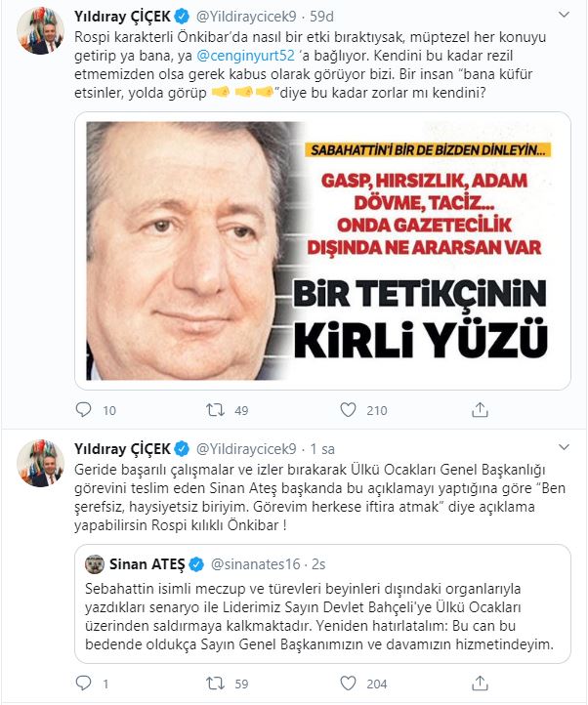Retweet the second tweet with 59 retweets
This screenshot has height=705, width=588.
coord(215,684)
